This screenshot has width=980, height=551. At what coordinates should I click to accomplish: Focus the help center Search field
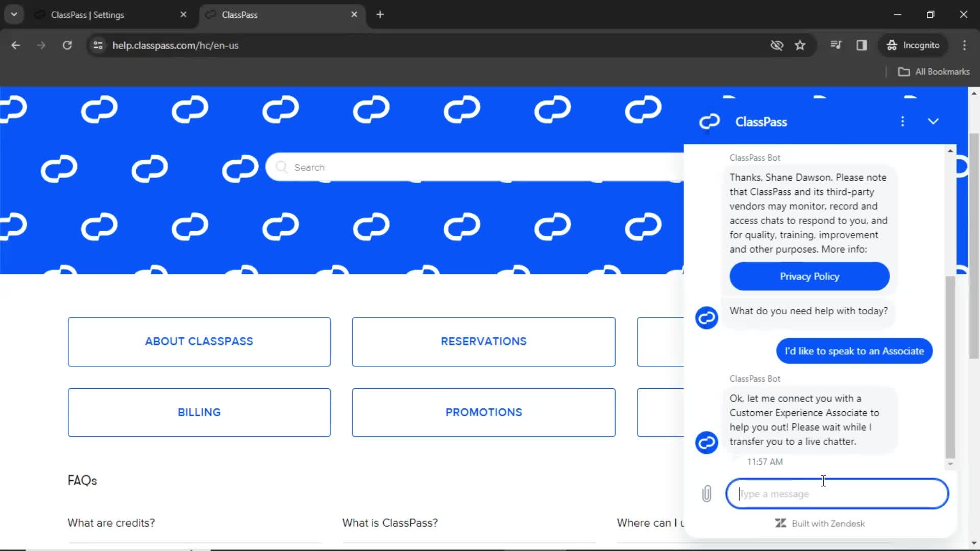(475, 167)
